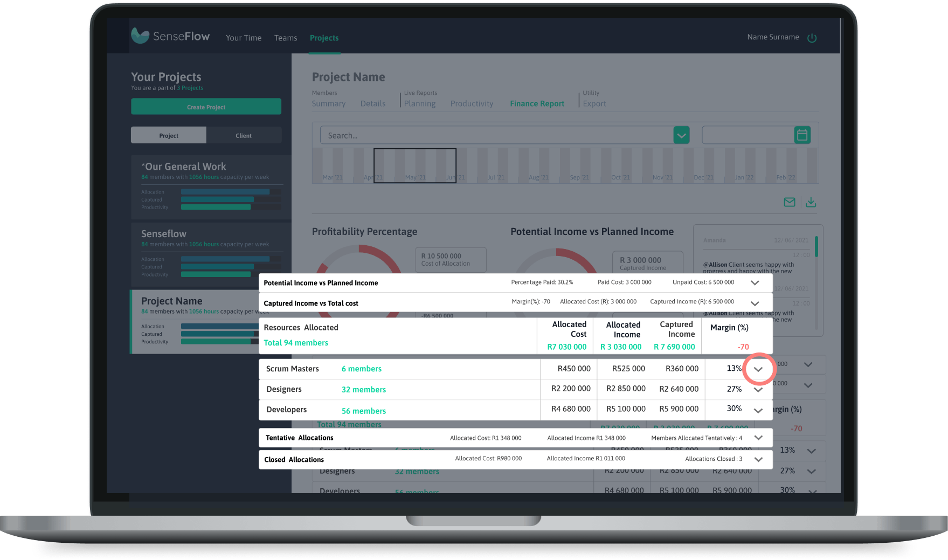
Task: Click the Senseflow Captured bar
Action: tap(217, 266)
